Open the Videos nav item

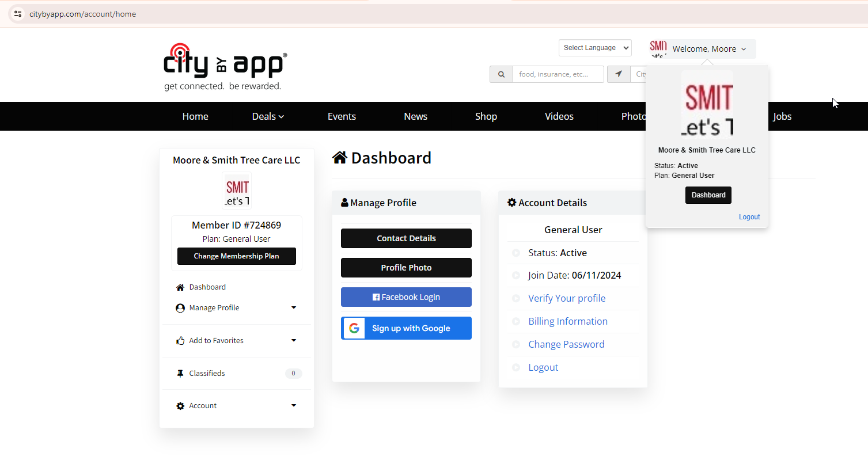[x=559, y=116]
